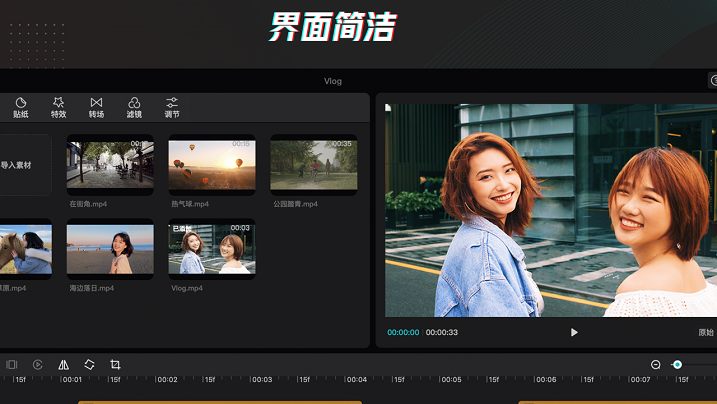Open the 转场 transitions panel
The height and width of the screenshot is (404, 717).
pos(96,107)
